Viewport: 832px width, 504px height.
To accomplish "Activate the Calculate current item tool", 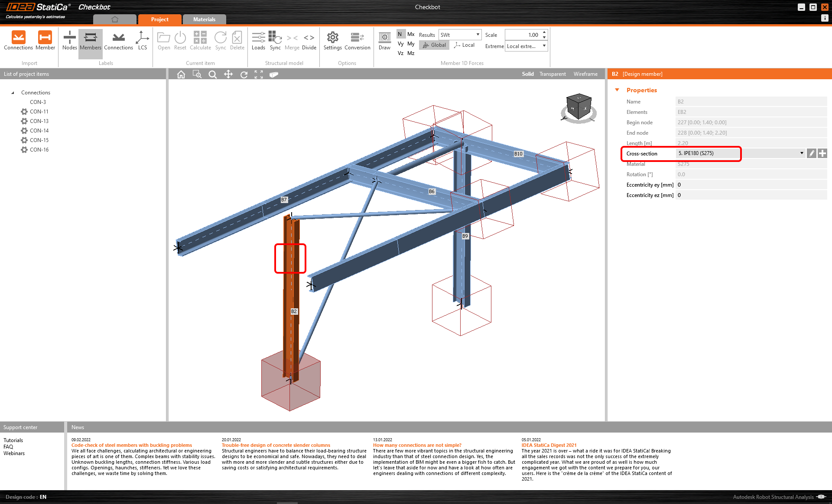I will pyautogui.click(x=200, y=41).
